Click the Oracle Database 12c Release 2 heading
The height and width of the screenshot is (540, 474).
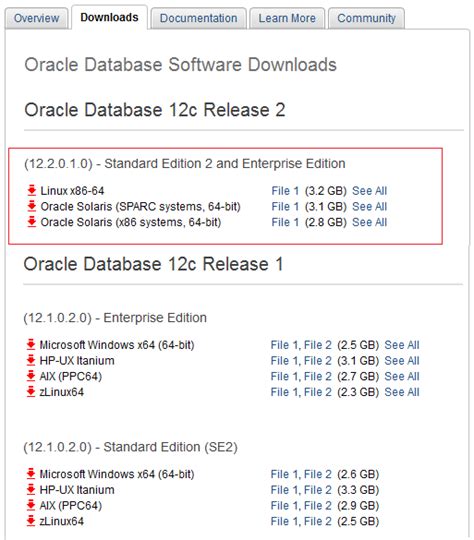click(x=155, y=110)
